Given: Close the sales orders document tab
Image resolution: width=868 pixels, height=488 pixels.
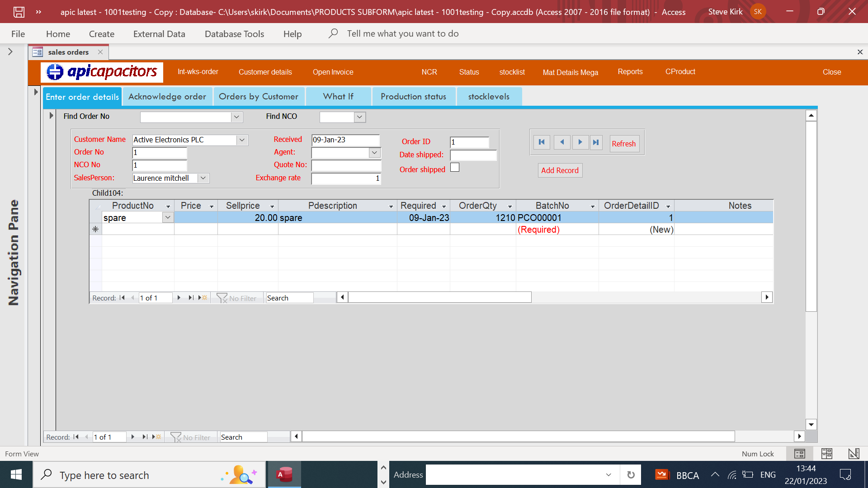Looking at the screenshot, I should click(x=100, y=52).
